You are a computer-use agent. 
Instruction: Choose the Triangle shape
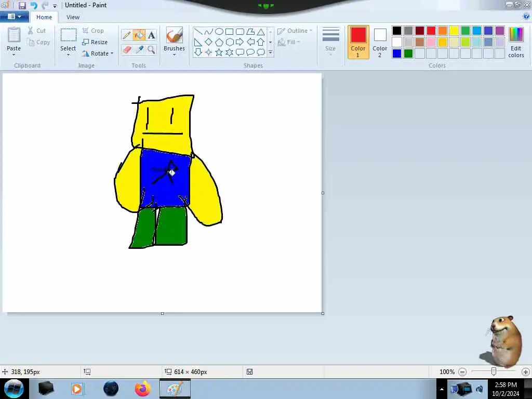(x=261, y=32)
